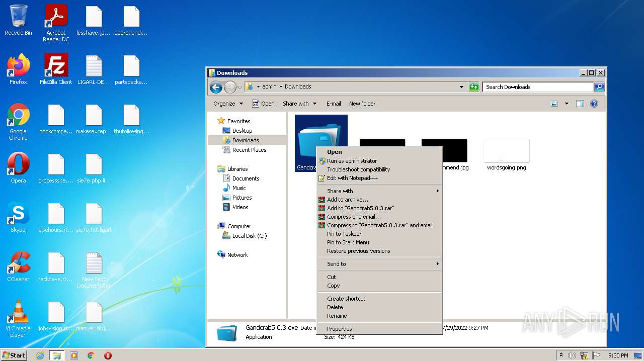
Task: Open Google Chrome desktop shortcut
Action: (18, 122)
